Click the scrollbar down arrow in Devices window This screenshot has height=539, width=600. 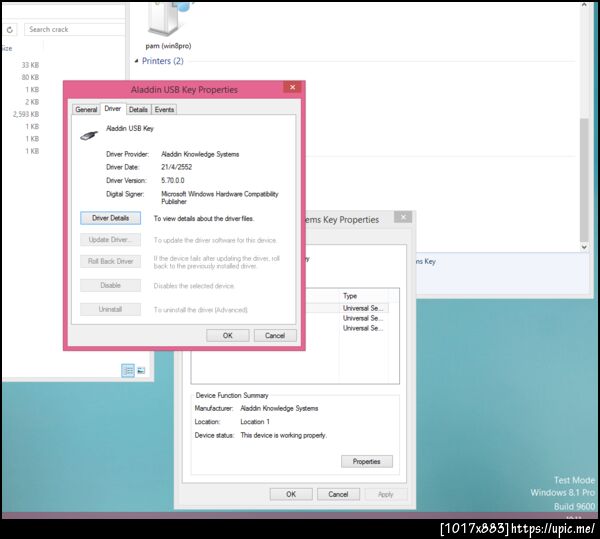(584, 247)
